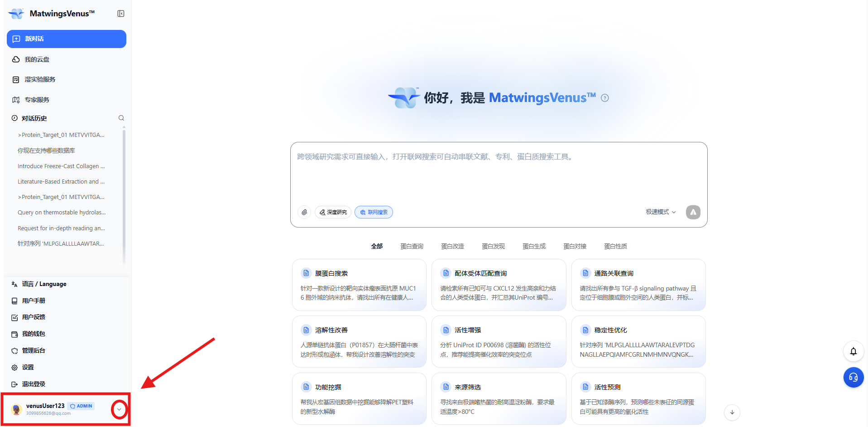Open history item Literature-Based Extraction and
This screenshot has height=427, width=868.
(61, 182)
